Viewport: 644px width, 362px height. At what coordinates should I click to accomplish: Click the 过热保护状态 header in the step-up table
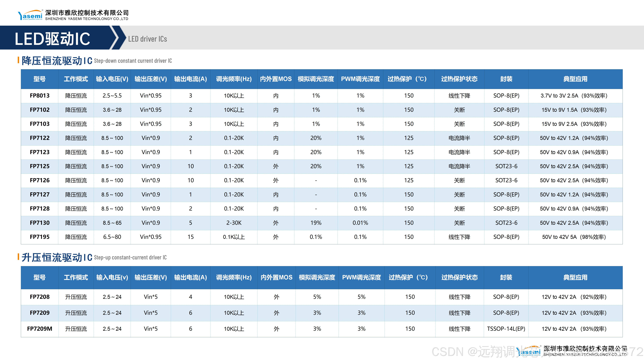459,277
